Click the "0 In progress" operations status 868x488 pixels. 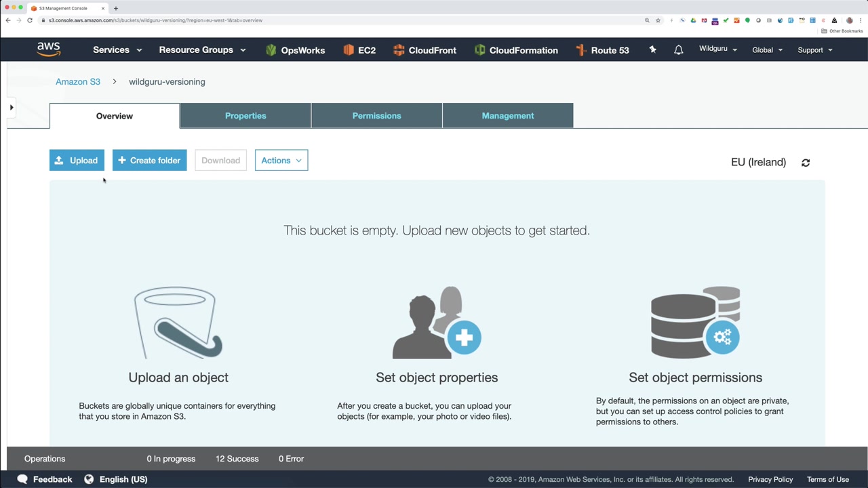pos(171,459)
